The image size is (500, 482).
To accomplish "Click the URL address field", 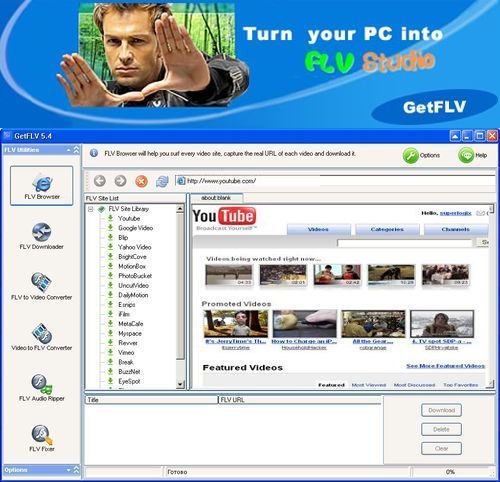I will (x=335, y=181).
